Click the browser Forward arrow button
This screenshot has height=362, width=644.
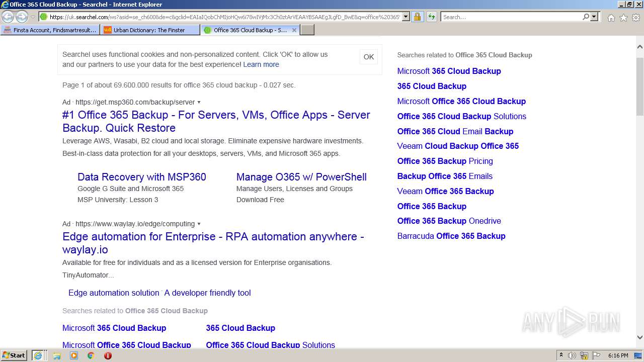pos(21,17)
